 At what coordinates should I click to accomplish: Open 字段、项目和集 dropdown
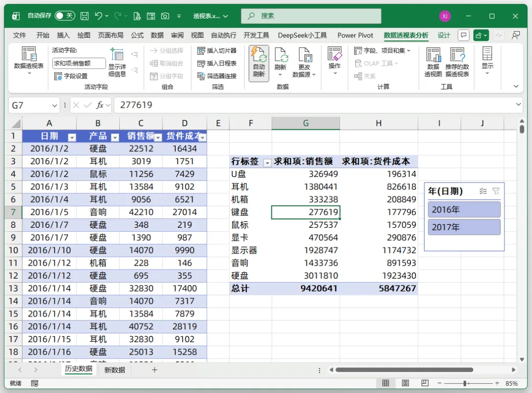point(382,51)
